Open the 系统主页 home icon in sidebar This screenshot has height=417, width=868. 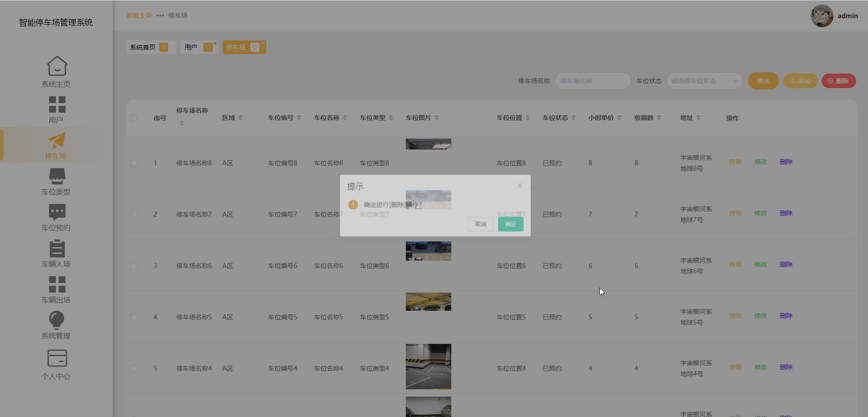tap(57, 66)
